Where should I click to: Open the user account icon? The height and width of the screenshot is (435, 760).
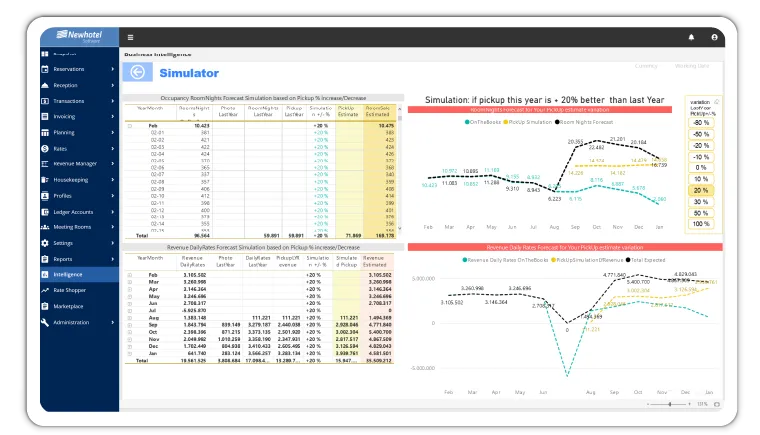pyautogui.click(x=714, y=37)
